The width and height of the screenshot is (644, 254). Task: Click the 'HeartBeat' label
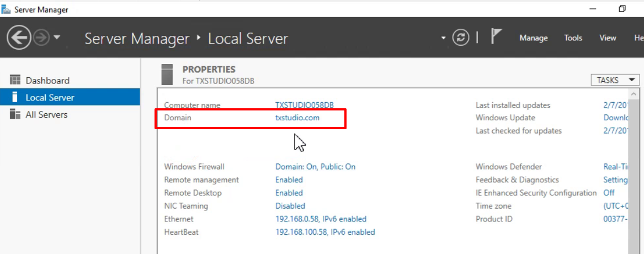[181, 232]
